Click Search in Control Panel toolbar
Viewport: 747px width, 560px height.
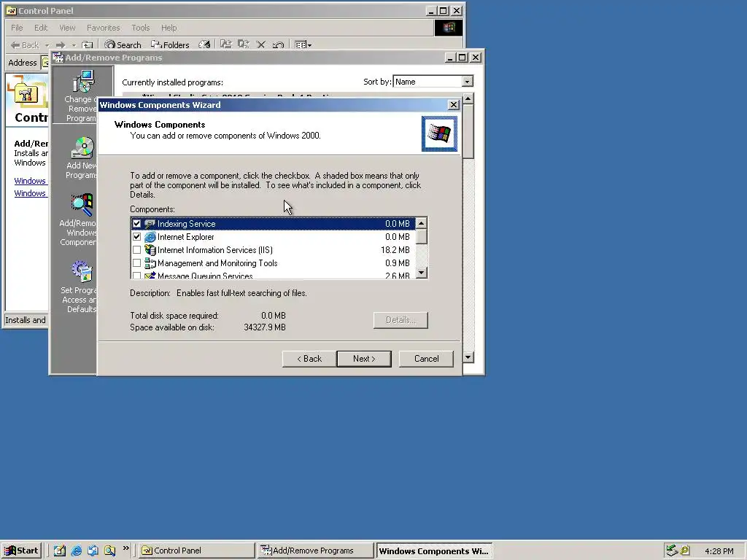[123, 45]
